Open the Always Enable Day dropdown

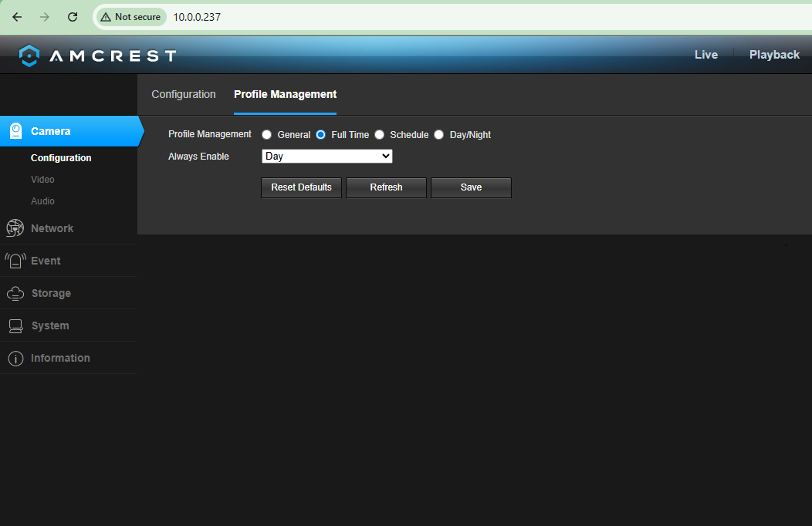pos(326,157)
